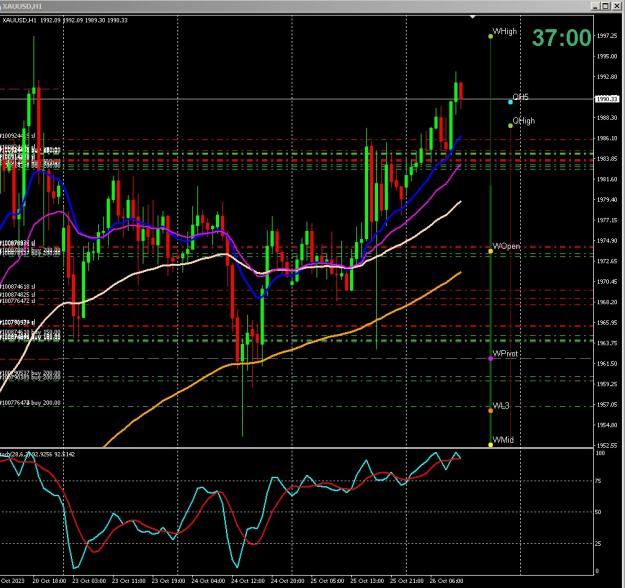This screenshot has height=588, width=625.
Task: Close the XAUUSD,H1 chart window
Action: click(x=616, y=6)
